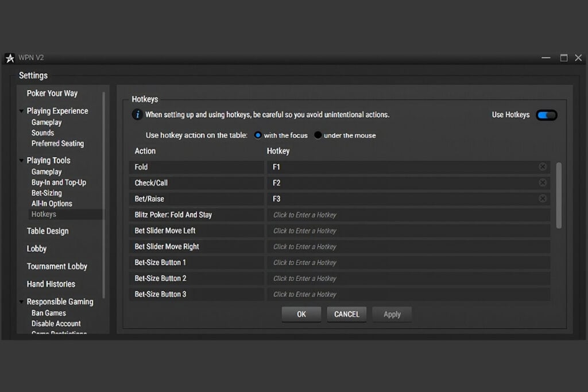Click hotkey field for Bet Slider Move Left
The image size is (588, 392).
408,231
